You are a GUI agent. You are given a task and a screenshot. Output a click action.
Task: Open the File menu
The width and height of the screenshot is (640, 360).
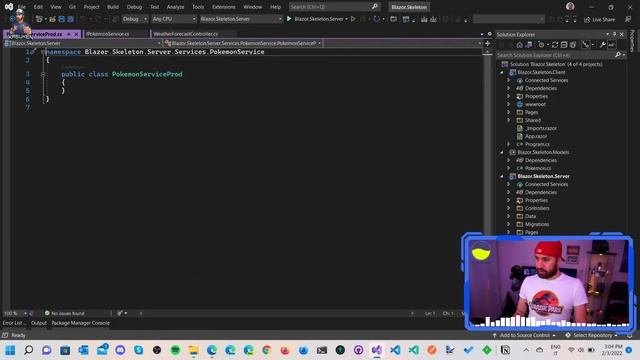pyautogui.click(x=22, y=7)
